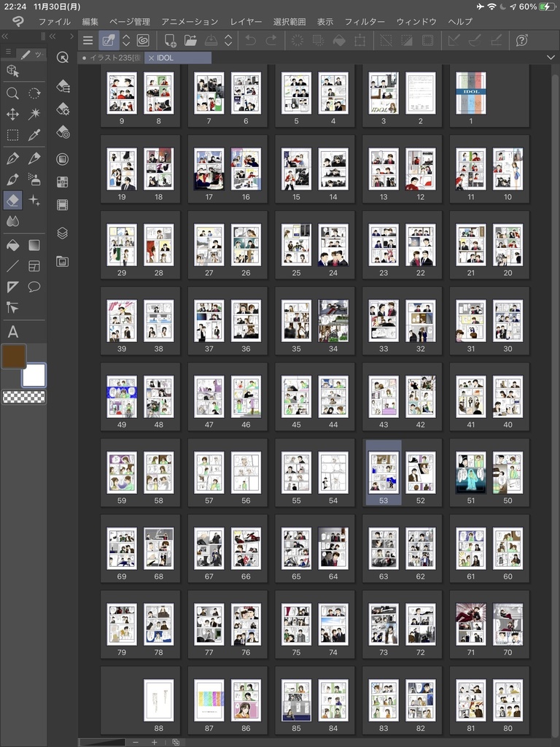The height and width of the screenshot is (747, 560).
Task: Expand the canvas tab list dropdown chevron
Action: click(x=551, y=58)
